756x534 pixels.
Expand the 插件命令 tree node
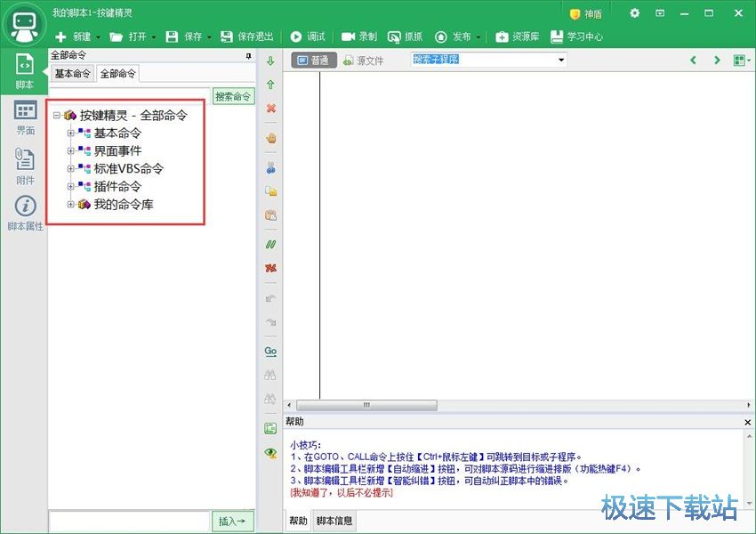(70, 186)
